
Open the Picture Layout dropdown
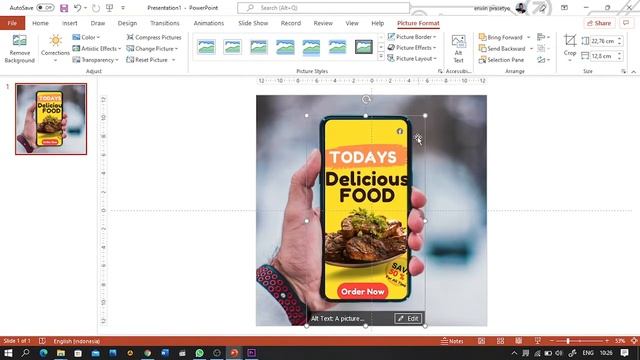click(411, 59)
